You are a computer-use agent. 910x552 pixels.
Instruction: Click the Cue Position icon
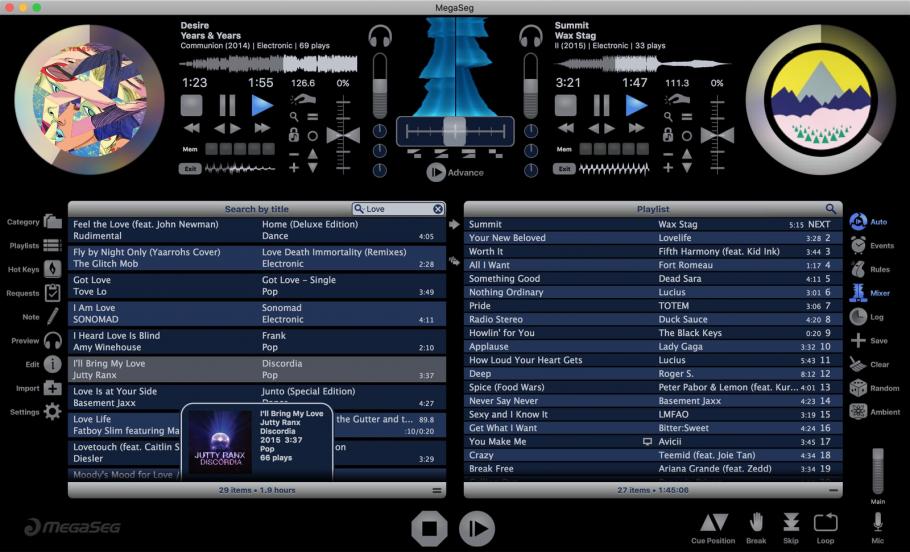click(x=713, y=522)
